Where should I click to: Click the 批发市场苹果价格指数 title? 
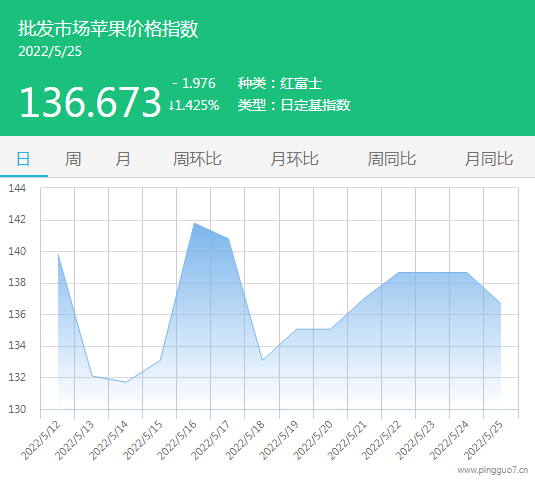point(108,28)
